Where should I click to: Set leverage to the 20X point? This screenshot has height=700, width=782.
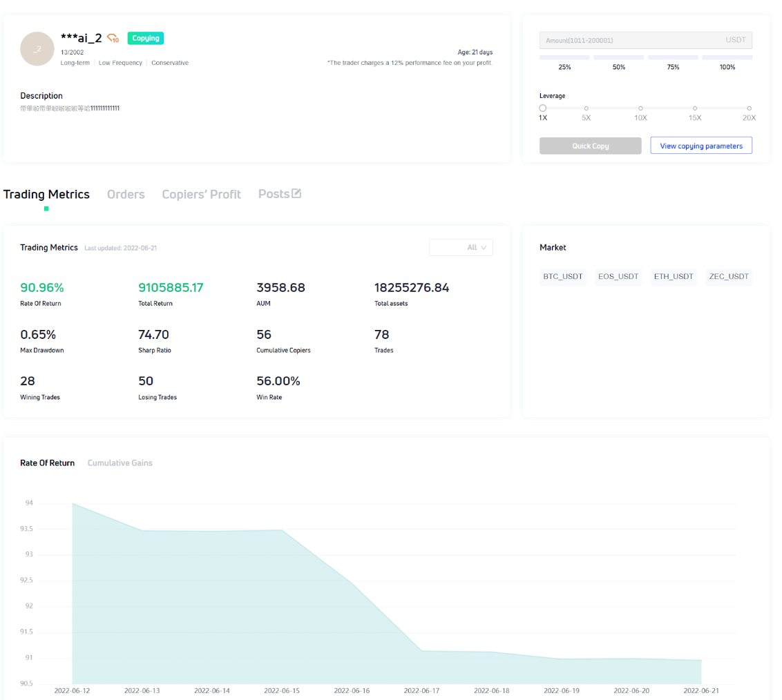tap(749, 108)
